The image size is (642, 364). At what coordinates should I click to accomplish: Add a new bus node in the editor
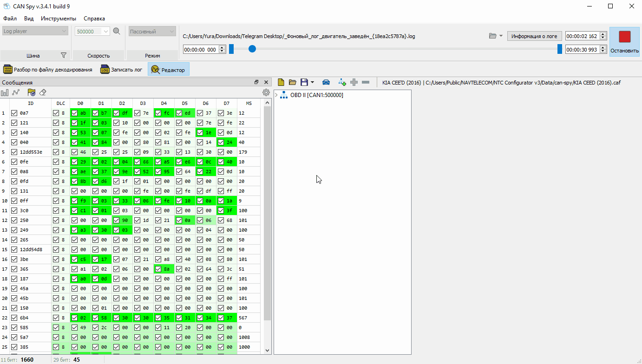coord(342,82)
